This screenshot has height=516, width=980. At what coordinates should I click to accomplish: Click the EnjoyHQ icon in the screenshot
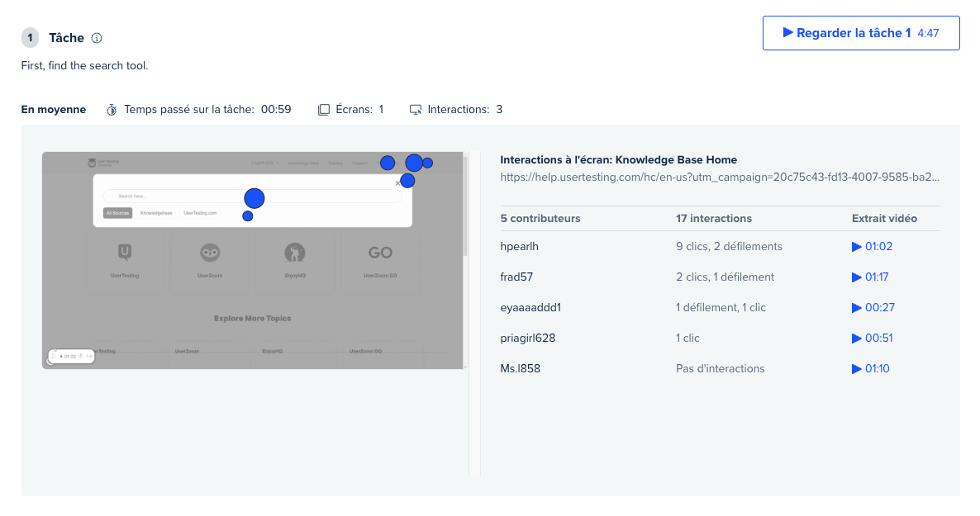coord(295,253)
